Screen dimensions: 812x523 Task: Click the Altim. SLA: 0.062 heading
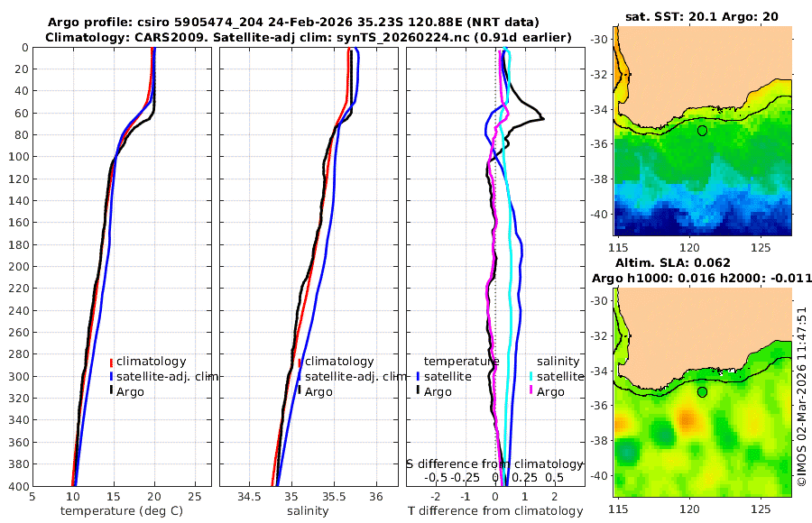673,263
